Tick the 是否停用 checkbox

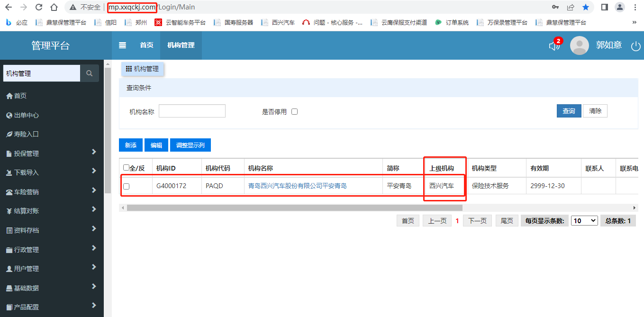tap(294, 112)
